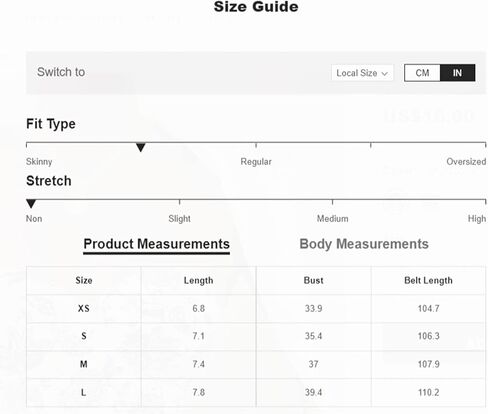Click the Length column header

tap(198, 280)
